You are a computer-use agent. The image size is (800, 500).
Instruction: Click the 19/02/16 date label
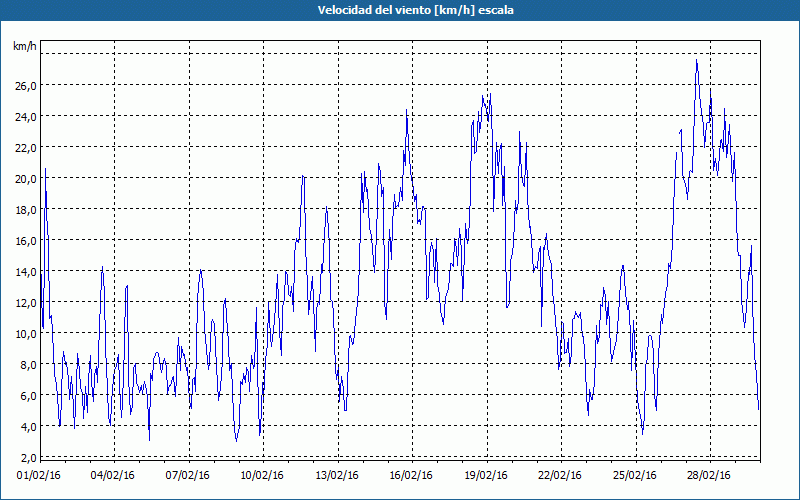pos(486,476)
